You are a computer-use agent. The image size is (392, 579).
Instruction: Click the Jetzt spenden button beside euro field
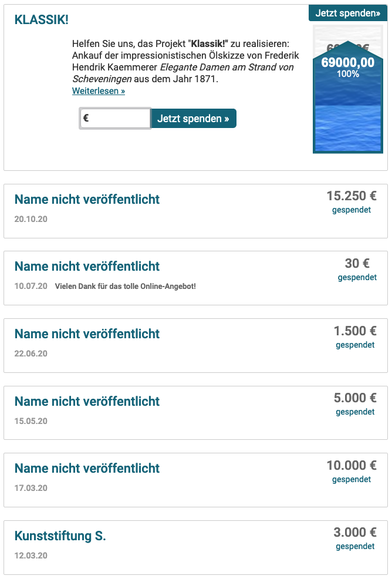tap(194, 118)
